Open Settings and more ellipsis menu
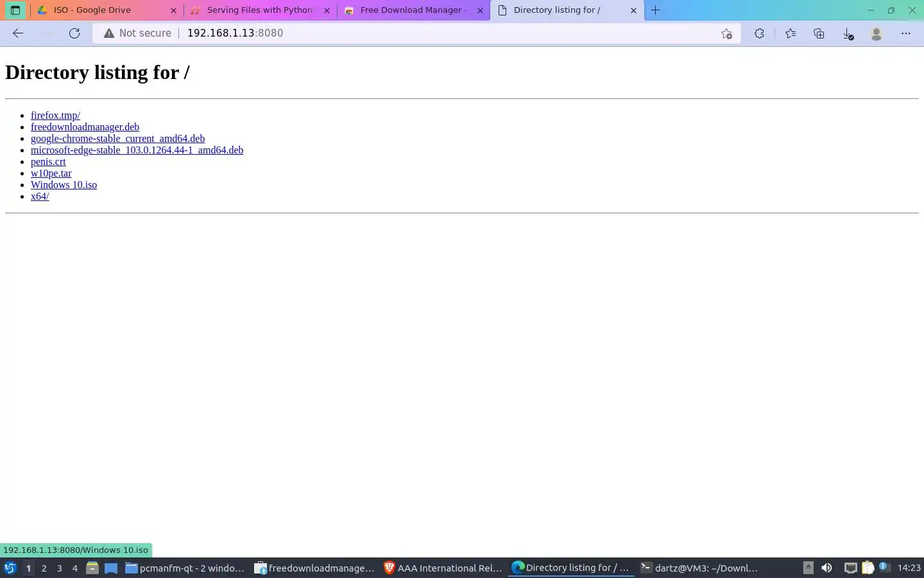This screenshot has height=578, width=924. point(906,33)
